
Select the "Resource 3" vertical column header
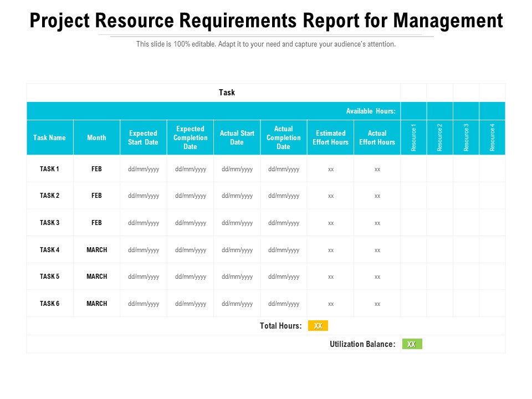coord(466,137)
